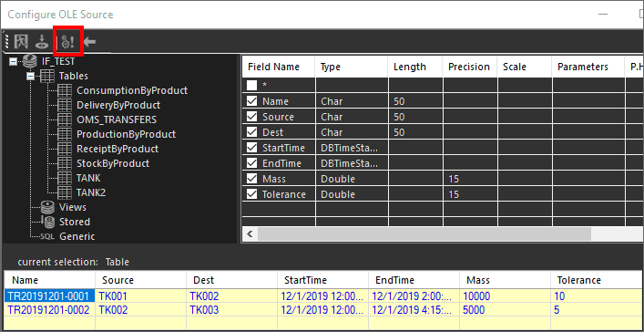Click the preview Dest column header
The width and height of the screenshot is (644, 332).
[x=232, y=280]
